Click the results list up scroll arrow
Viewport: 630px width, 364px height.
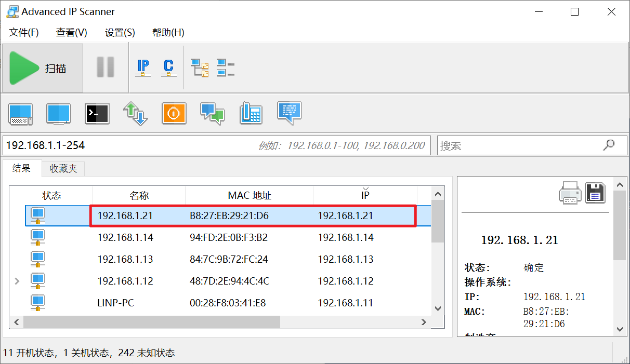(x=438, y=194)
